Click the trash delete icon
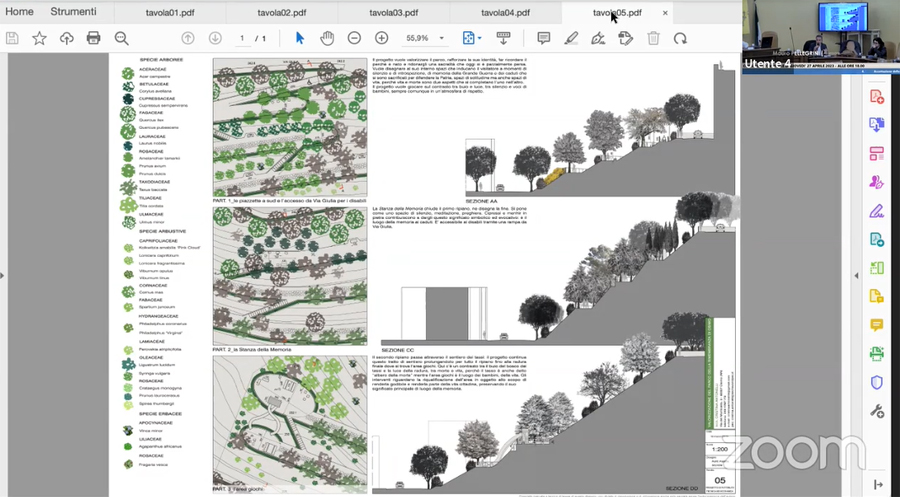 (653, 38)
